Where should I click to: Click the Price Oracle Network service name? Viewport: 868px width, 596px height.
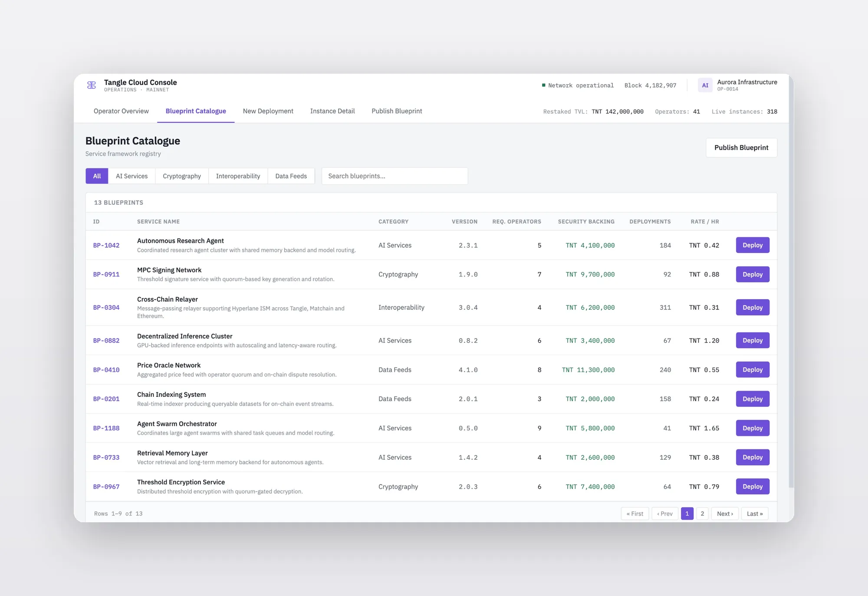(x=169, y=365)
